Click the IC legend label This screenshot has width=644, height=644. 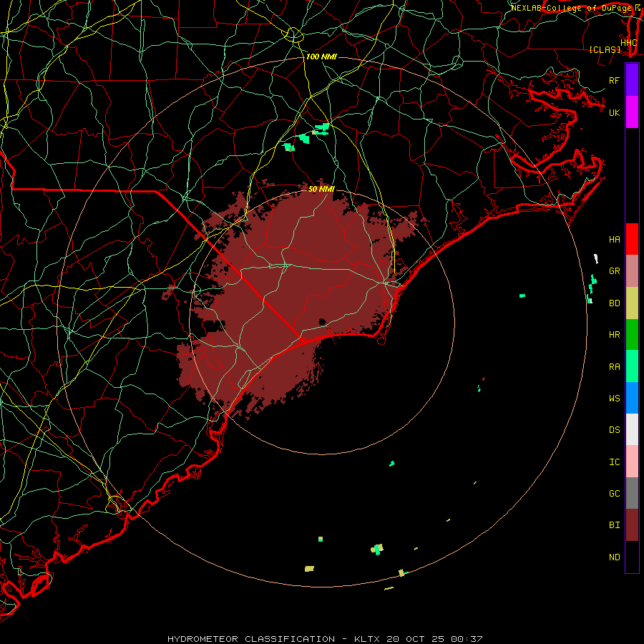(614, 462)
